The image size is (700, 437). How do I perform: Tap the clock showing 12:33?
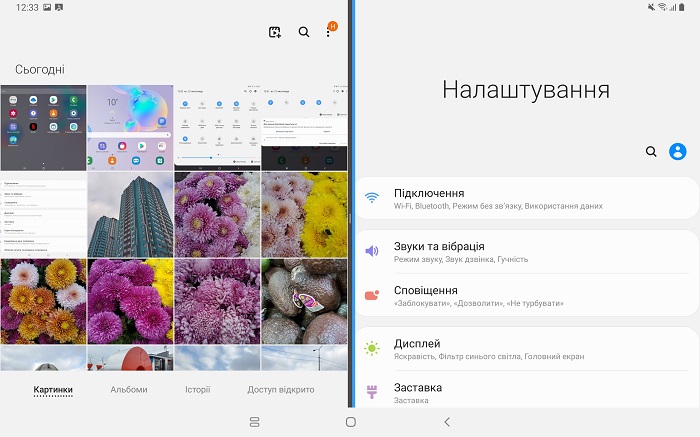click(x=27, y=7)
